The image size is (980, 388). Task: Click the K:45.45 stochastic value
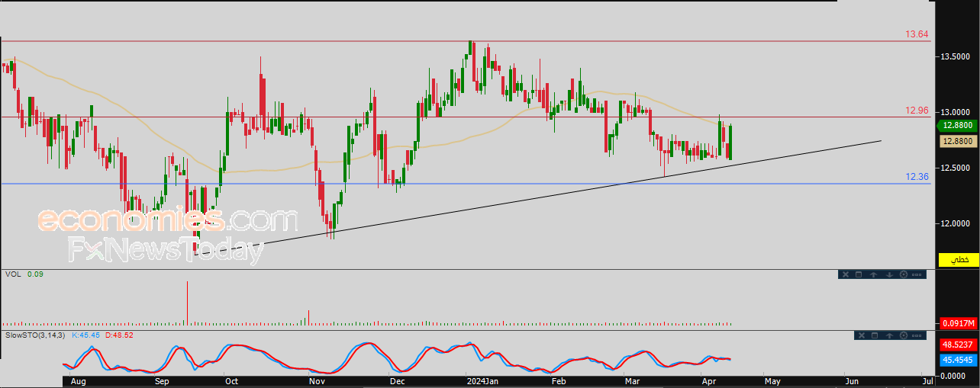pos(86,335)
